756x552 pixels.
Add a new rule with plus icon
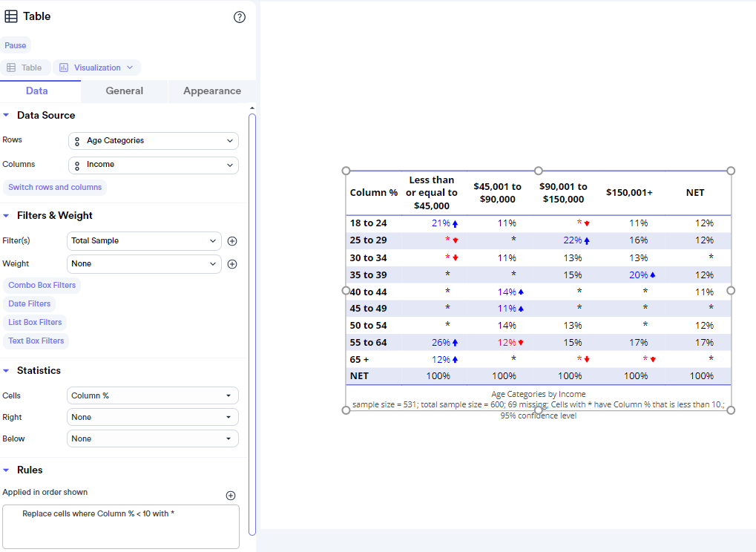(231, 496)
